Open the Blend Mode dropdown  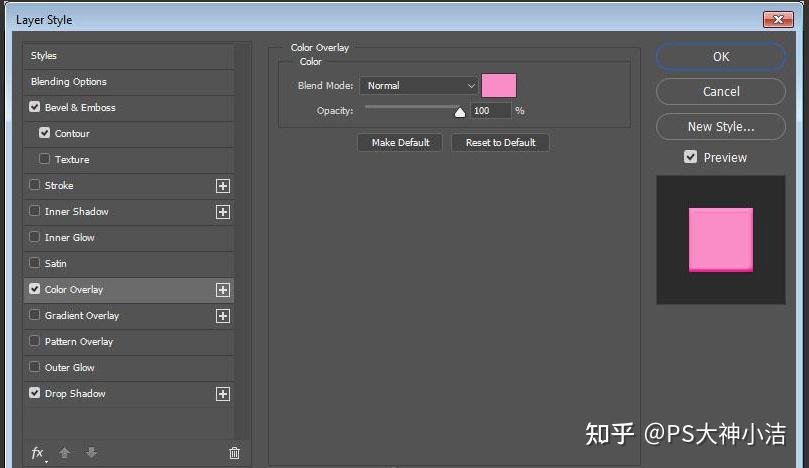pyautogui.click(x=418, y=86)
